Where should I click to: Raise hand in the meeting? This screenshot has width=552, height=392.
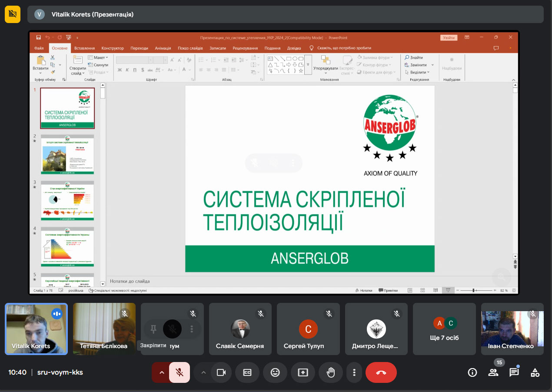(331, 372)
